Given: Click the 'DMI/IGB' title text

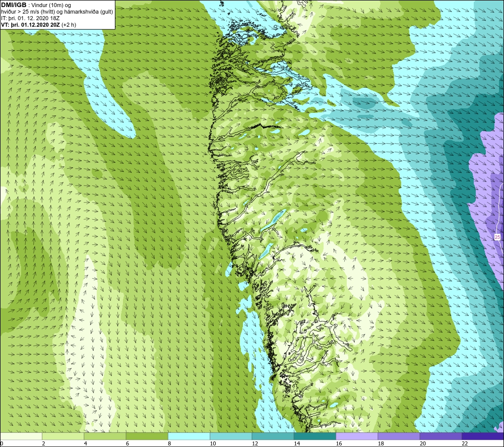Looking at the screenshot, I should pos(14,5).
